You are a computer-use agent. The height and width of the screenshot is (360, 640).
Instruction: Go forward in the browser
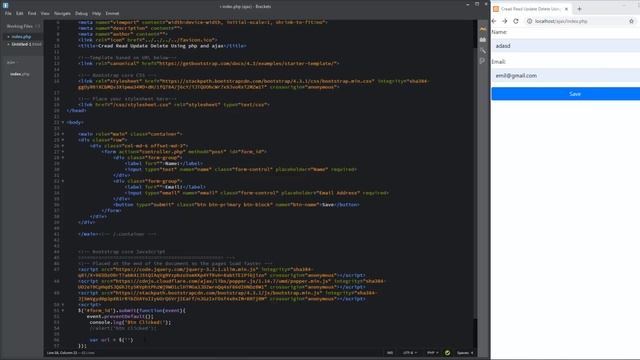tap(505, 21)
